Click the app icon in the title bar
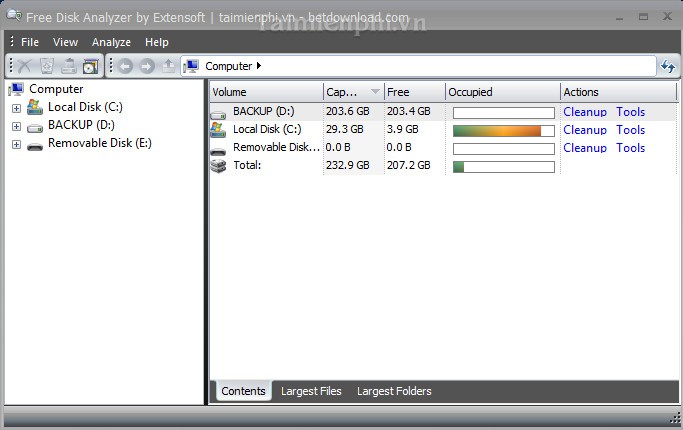683x430 pixels. pos(14,16)
